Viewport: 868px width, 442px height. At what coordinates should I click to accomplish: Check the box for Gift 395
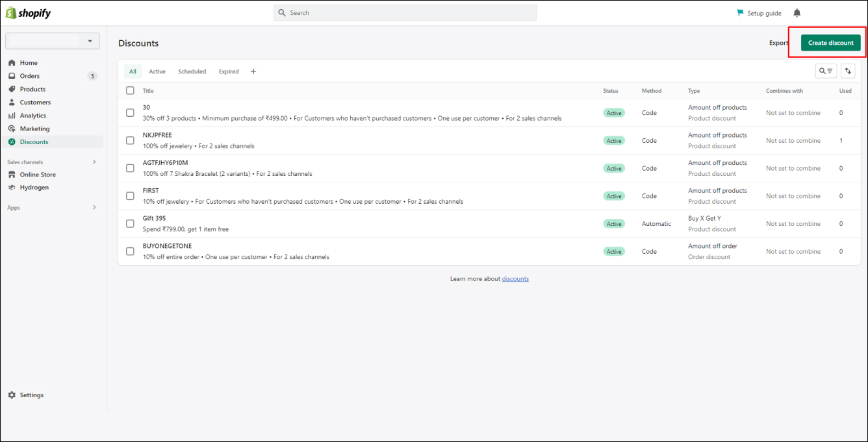click(130, 223)
